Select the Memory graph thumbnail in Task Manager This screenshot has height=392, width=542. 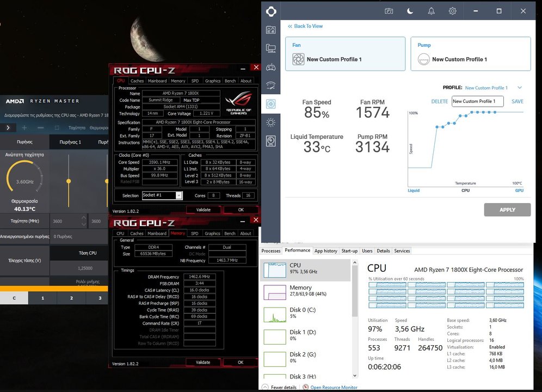(275, 292)
